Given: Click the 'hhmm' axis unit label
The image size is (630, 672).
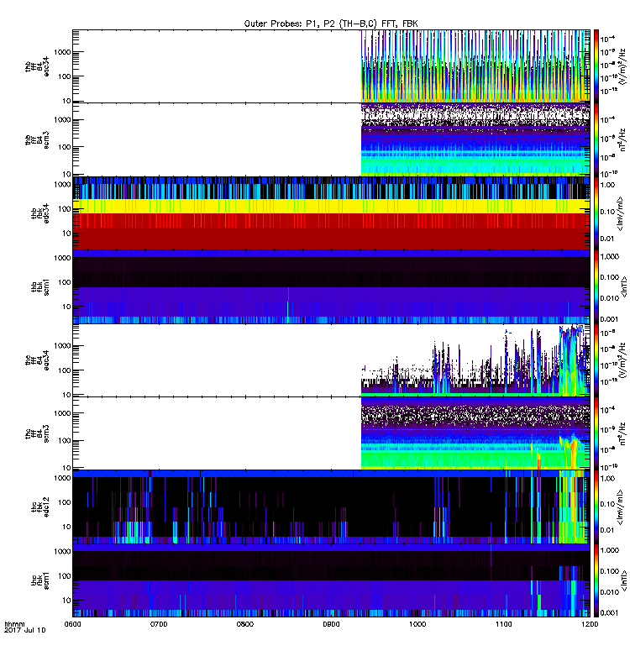Looking at the screenshot, I should click(x=14, y=624).
